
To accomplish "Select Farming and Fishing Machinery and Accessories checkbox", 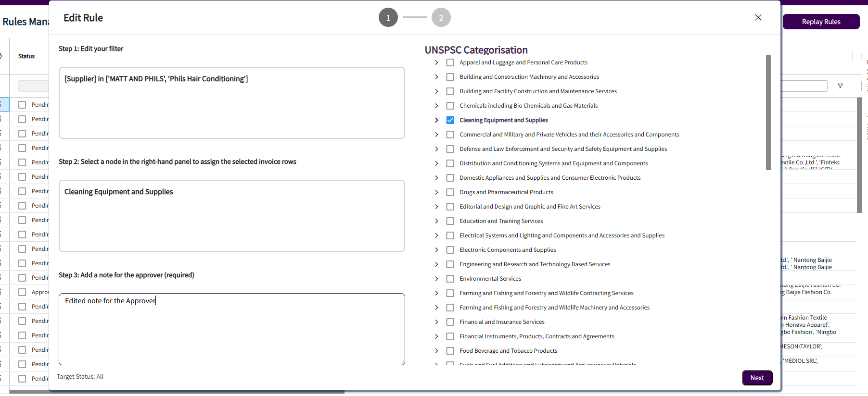I will 450,308.
